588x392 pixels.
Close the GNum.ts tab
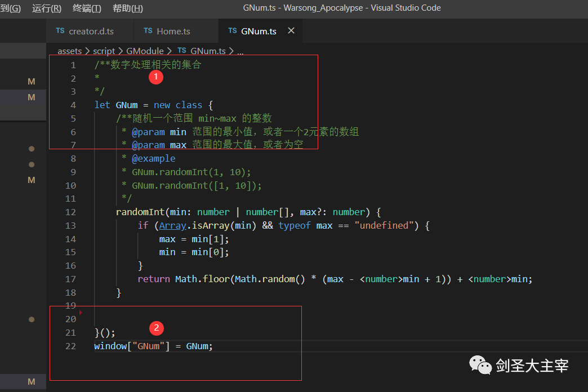(x=291, y=31)
